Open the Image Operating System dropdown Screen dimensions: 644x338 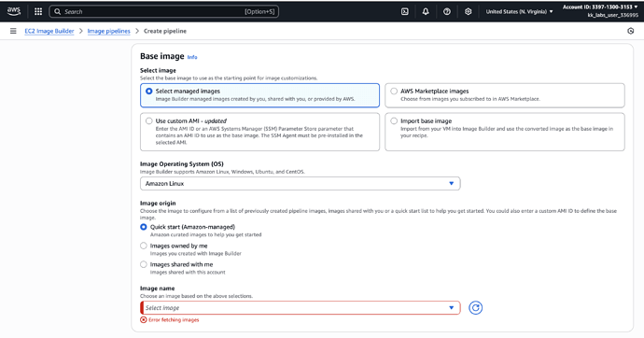coord(300,184)
